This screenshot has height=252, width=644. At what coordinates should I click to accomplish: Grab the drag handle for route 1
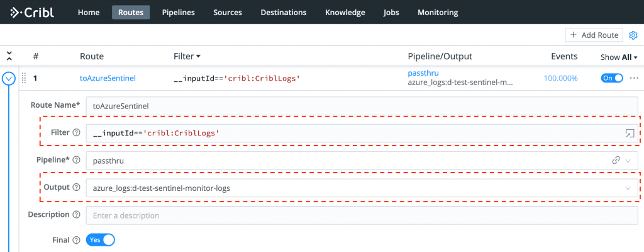tap(24, 78)
